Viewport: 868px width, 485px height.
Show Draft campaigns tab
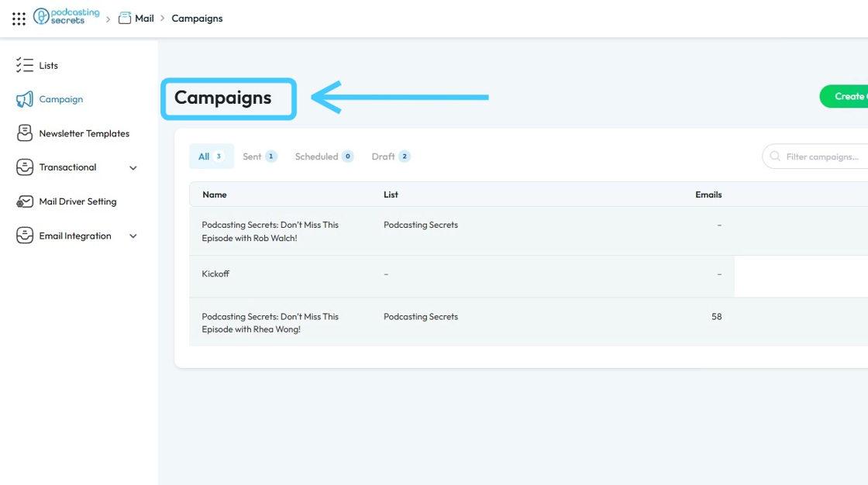pyautogui.click(x=390, y=157)
